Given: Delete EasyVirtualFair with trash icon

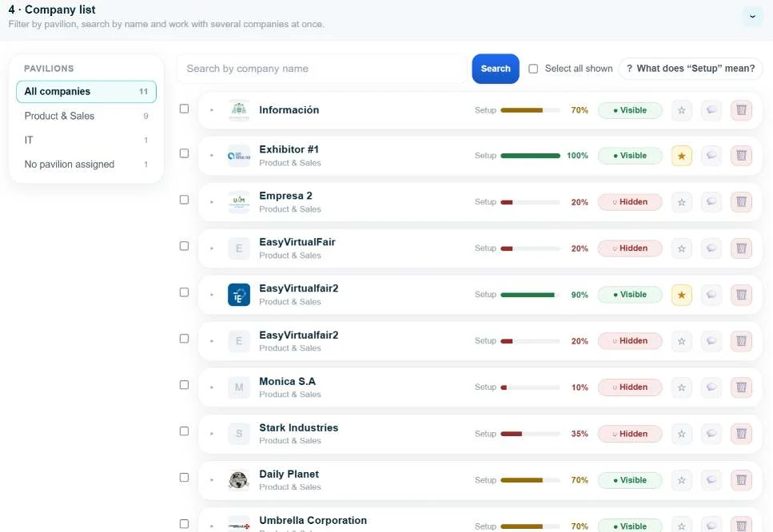Looking at the screenshot, I should point(741,248).
